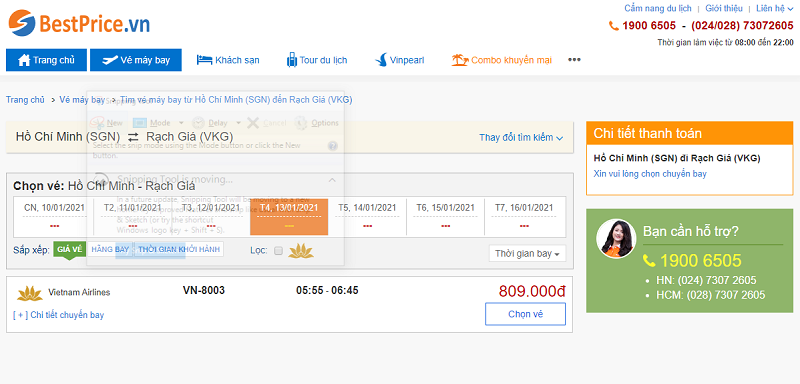This screenshot has width=800, height=384.
Task: Click the three-dots more menu
Action: (574, 60)
